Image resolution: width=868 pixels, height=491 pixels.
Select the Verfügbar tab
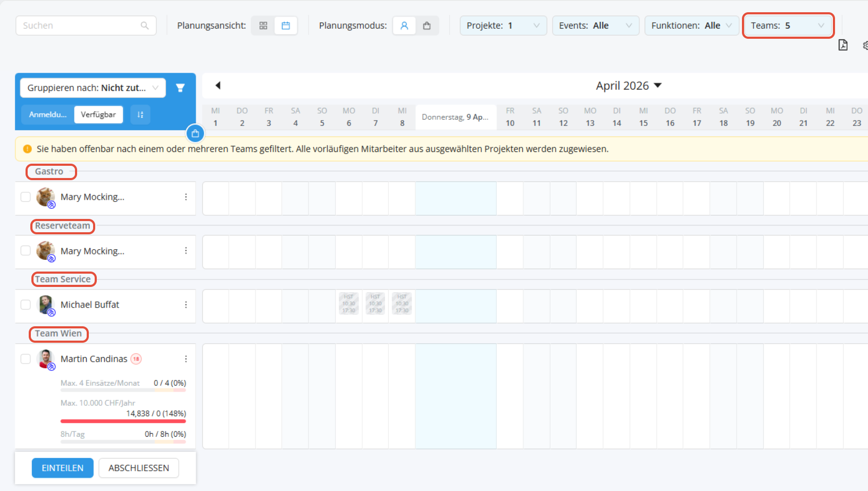98,114
